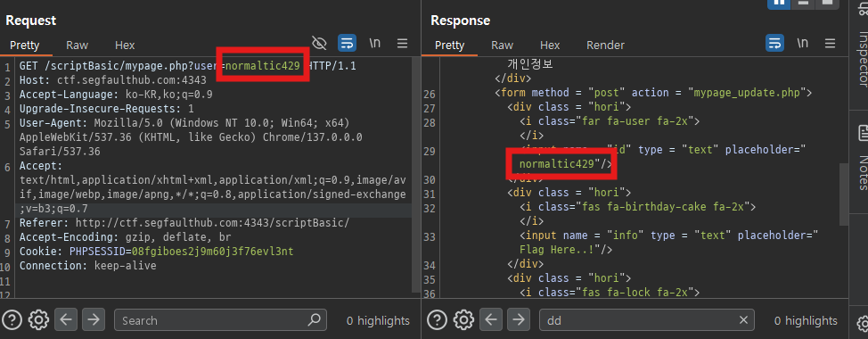Click the far fa-user fa-2x line
This screenshot has width=868, height=339.
pyautogui.click(x=610, y=121)
